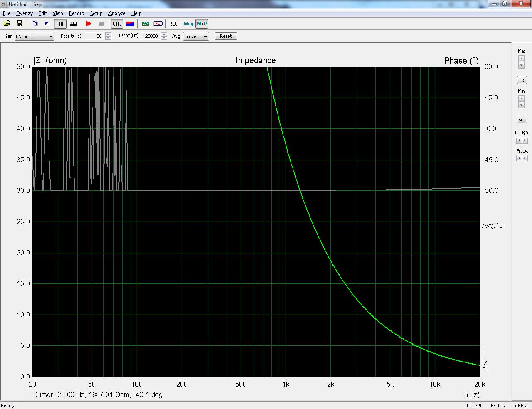
Task: Expand the Avg Linear averaging dropdown
Action: click(x=196, y=37)
